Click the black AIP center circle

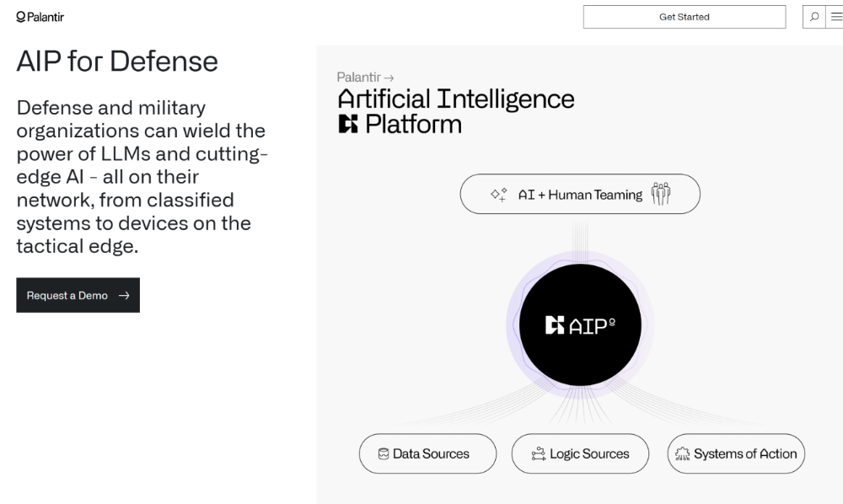coord(580,325)
